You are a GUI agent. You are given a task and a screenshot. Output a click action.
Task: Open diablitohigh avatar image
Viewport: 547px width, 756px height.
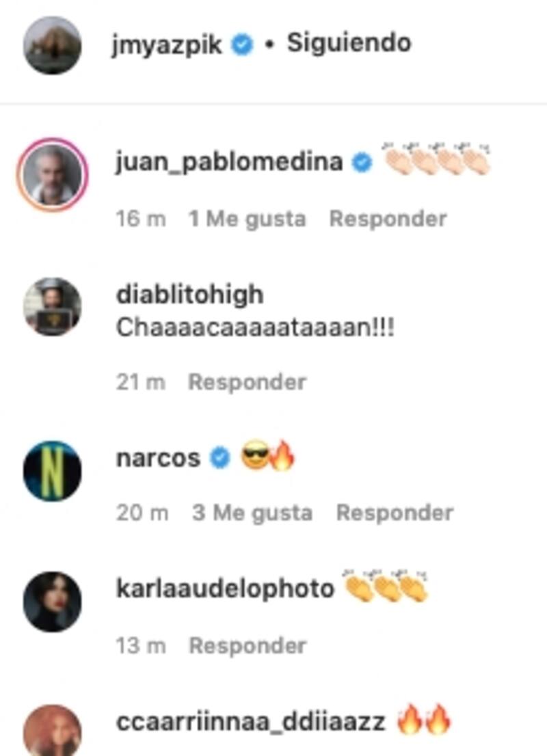pos(52,307)
